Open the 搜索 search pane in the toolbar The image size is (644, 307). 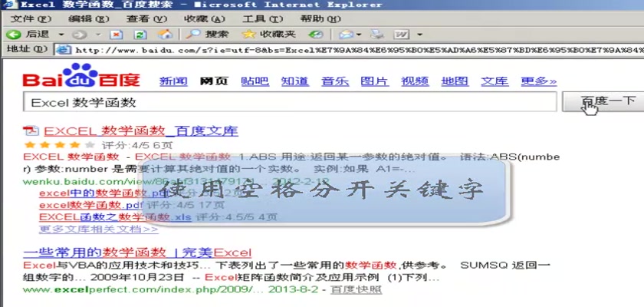(206, 34)
